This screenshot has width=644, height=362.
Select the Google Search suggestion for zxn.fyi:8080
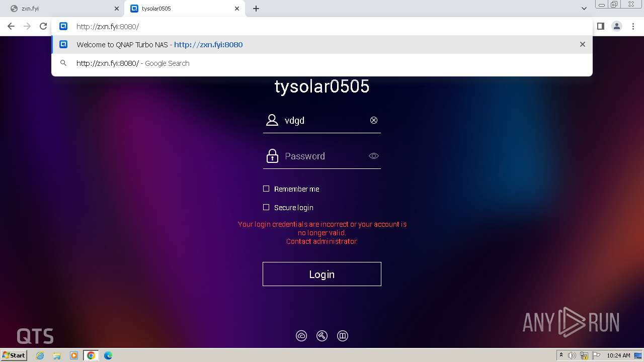pyautogui.click(x=322, y=63)
